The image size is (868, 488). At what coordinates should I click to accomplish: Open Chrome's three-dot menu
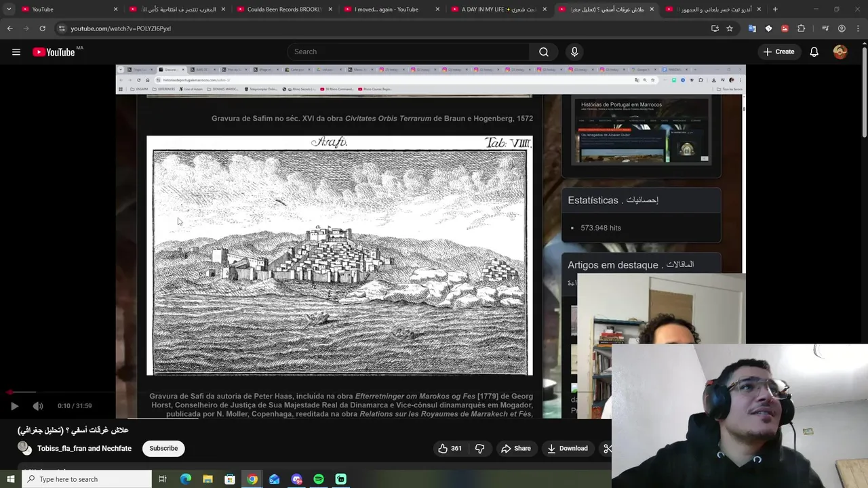point(858,28)
